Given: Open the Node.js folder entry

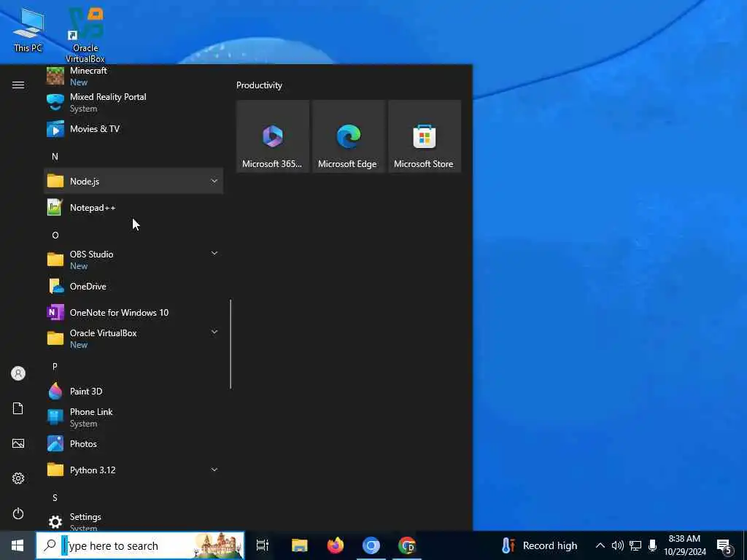Looking at the screenshot, I should click(x=133, y=181).
